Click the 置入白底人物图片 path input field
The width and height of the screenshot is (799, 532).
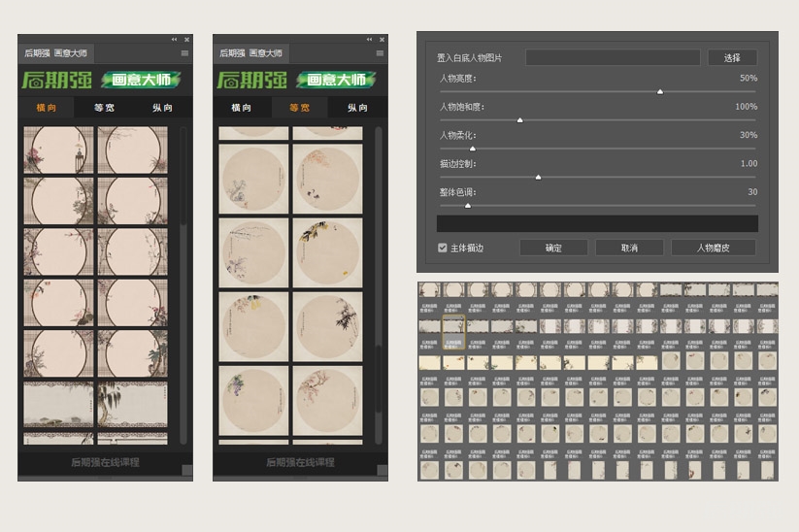tap(613, 57)
